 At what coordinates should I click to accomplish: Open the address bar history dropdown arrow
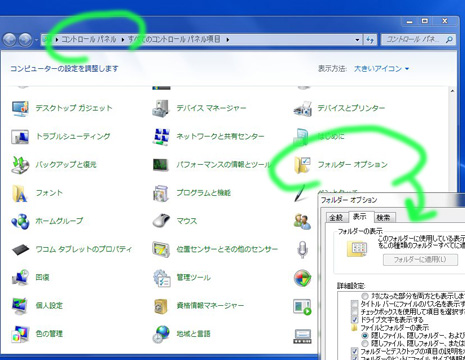(x=357, y=40)
